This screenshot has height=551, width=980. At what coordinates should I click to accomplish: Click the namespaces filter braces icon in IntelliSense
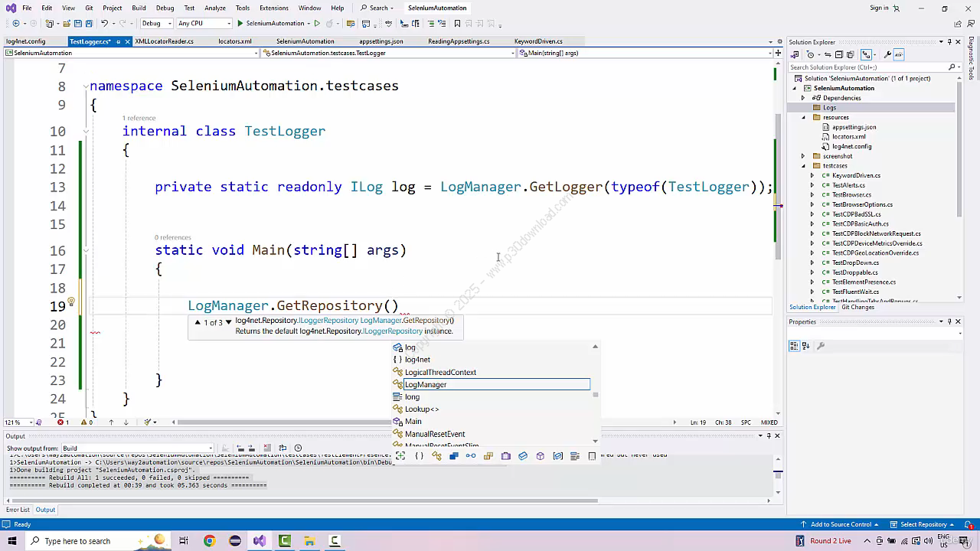click(x=419, y=456)
